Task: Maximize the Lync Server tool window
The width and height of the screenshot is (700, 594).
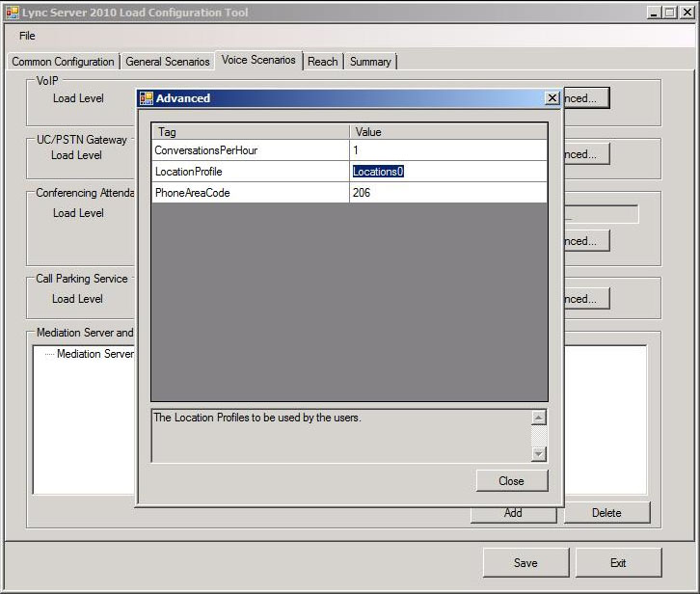Action: click(x=670, y=13)
